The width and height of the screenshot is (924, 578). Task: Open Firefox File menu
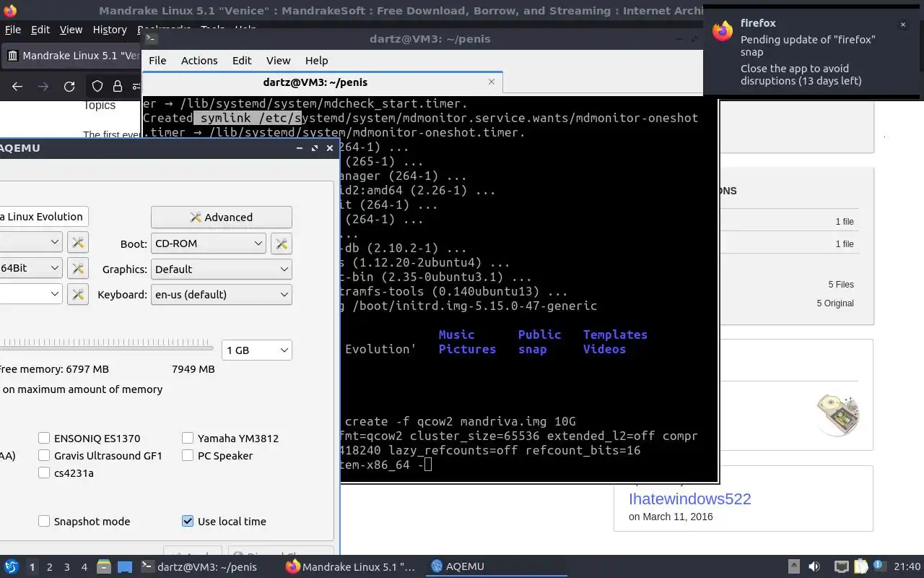click(x=12, y=30)
